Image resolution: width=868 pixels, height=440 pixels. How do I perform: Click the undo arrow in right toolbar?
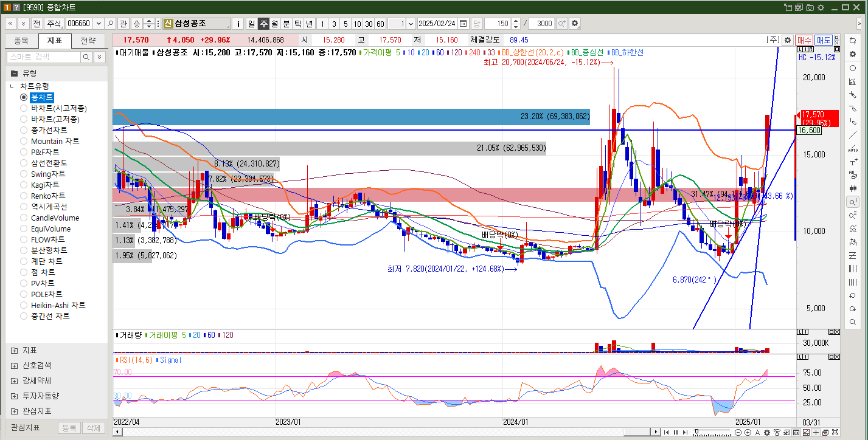(x=853, y=295)
